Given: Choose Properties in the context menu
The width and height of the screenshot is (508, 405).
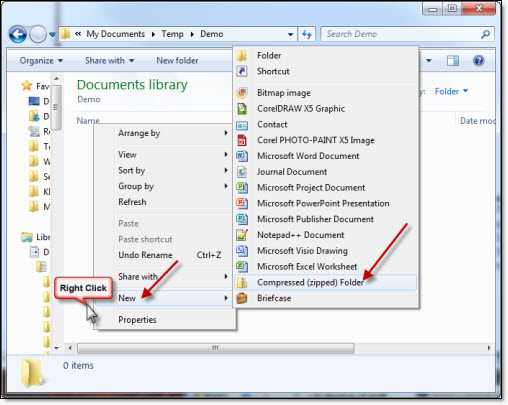Looking at the screenshot, I should pos(137,320).
